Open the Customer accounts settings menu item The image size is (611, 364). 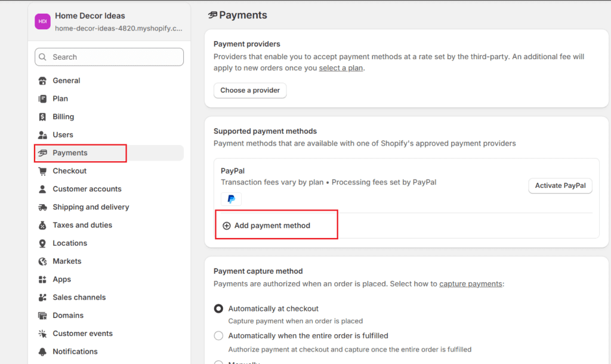point(87,189)
